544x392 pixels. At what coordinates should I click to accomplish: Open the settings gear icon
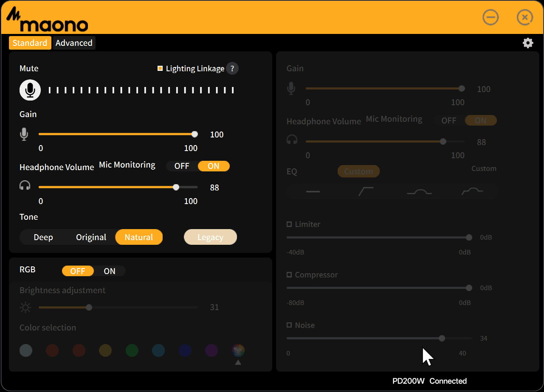pyautogui.click(x=528, y=43)
